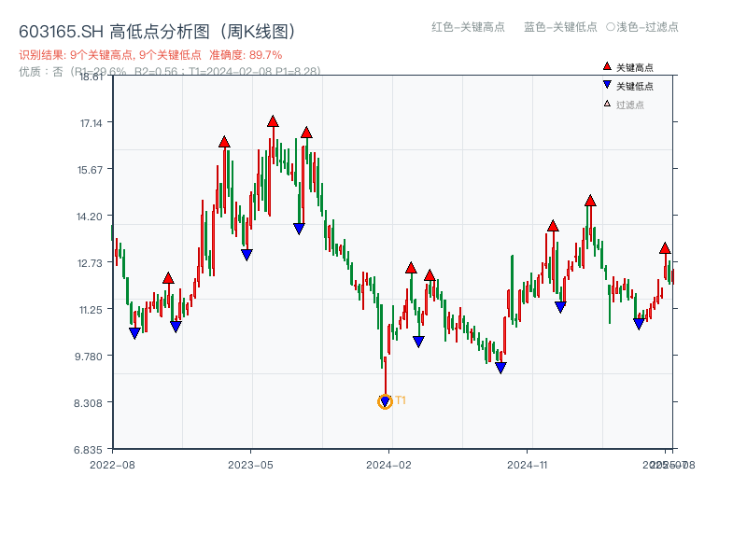Select the red key-high marker at the 2024-12 peak

pyautogui.click(x=590, y=199)
